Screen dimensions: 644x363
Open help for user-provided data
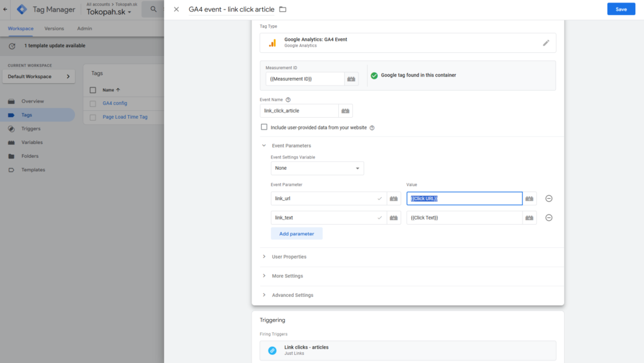click(372, 128)
